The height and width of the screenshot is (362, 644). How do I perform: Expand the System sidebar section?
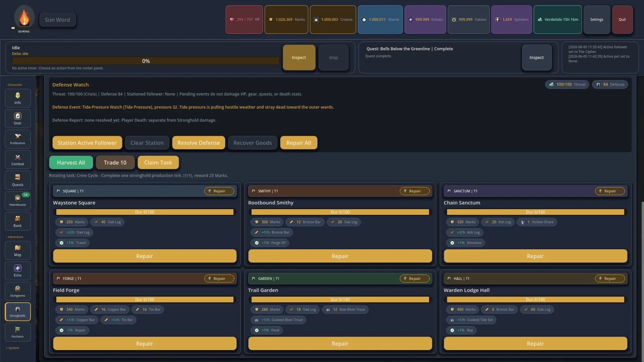click(x=13, y=348)
